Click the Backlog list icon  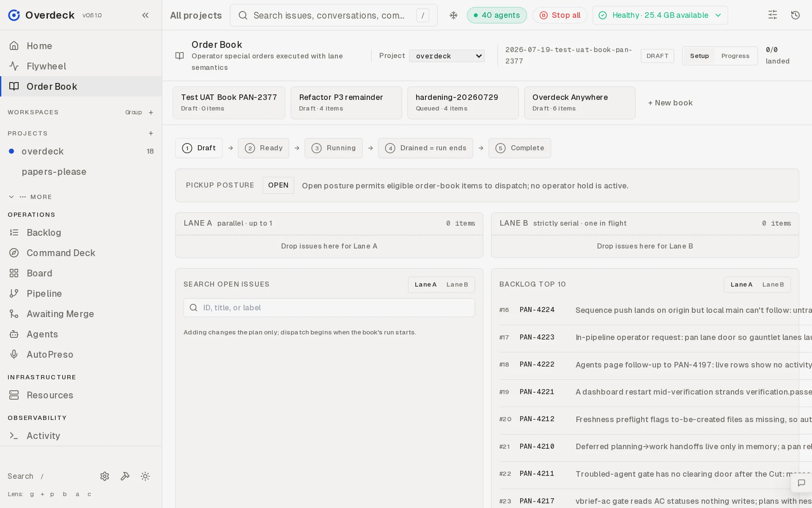click(x=14, y=232)
